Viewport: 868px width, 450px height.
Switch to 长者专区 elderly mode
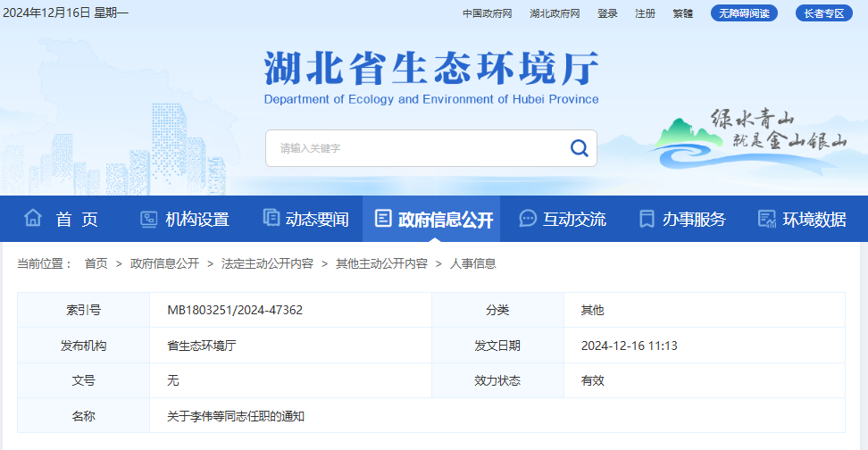(x=823, y=13)
